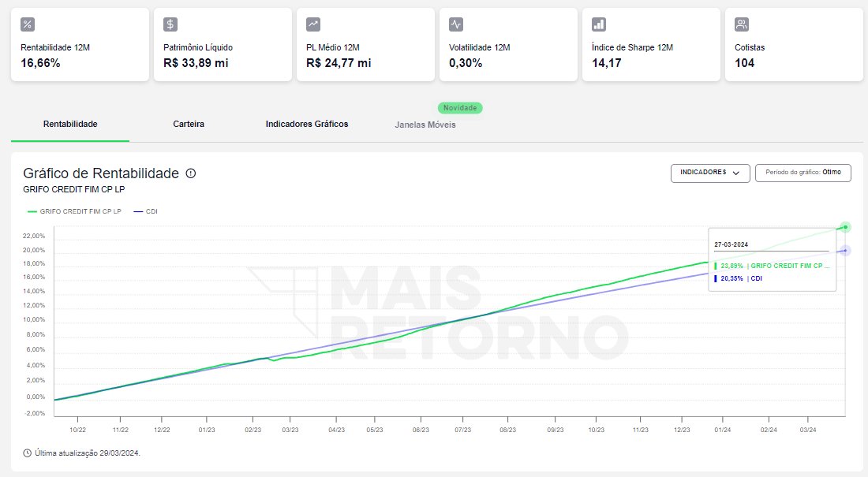Expand the INDICADORES dropdown
The width and height of the screenshot is (868, 477).
coord(710,173)
